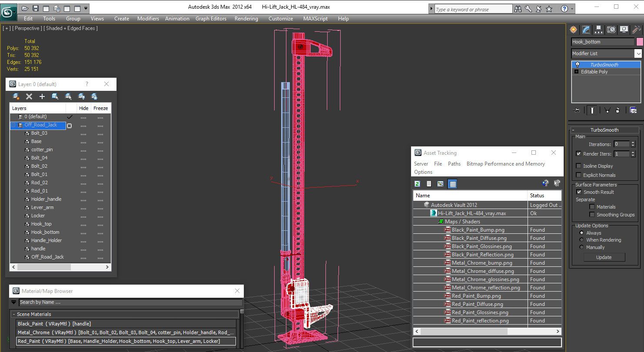Toggle the Render Iters checkbox
This screenshot has width=644, height=352.
(578, 154)
